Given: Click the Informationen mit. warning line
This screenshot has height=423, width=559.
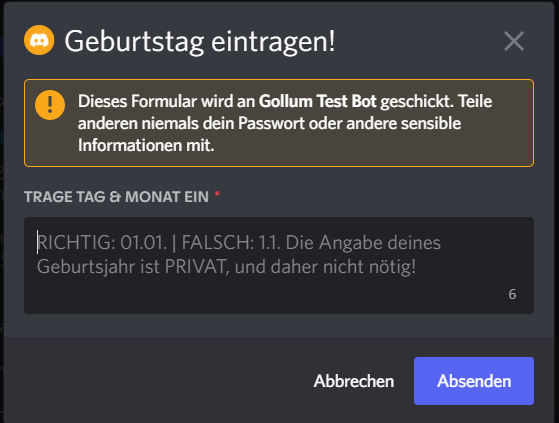Looking at the screenshot, I should tap(146, 145).
